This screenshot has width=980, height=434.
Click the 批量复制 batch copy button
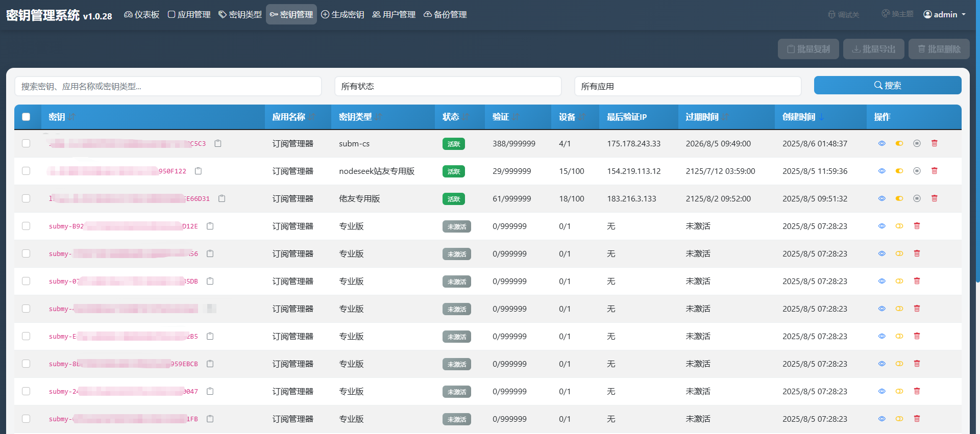click(808, 49)
